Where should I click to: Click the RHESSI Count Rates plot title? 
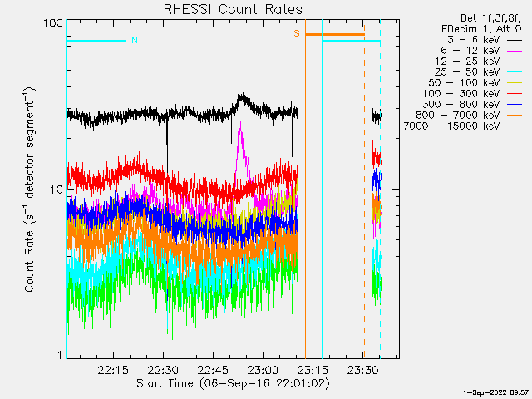pos(233,9)
